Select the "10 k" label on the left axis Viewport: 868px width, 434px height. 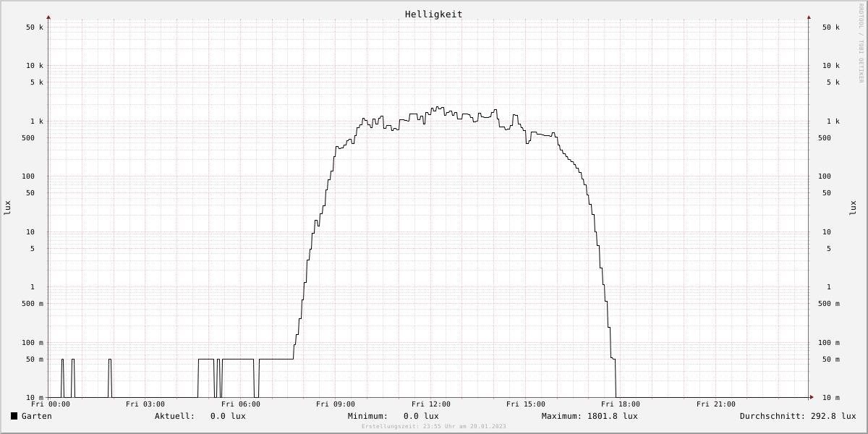(35, 66)
